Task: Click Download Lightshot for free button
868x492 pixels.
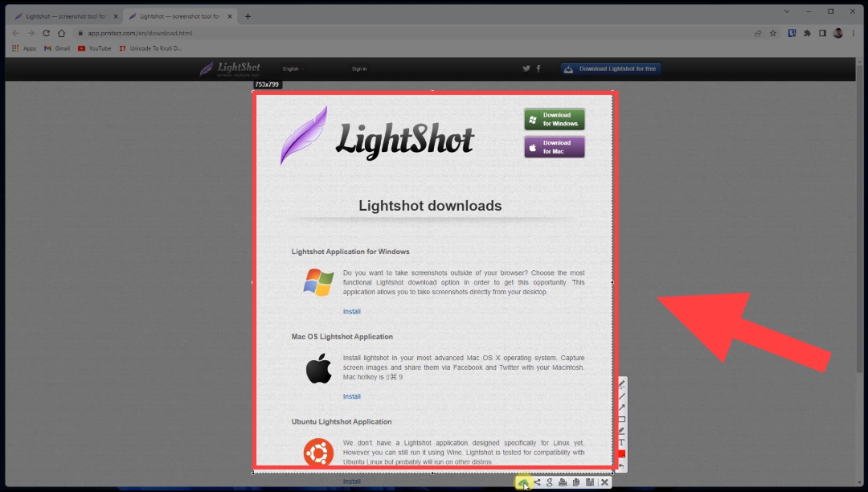Action: click(611, 69)
